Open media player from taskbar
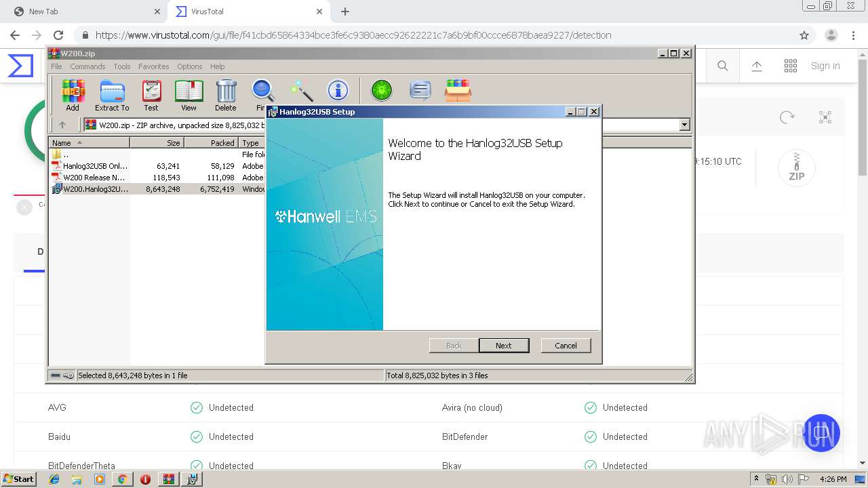Screen dimensions: 868x488 click(x=100, y=479)
